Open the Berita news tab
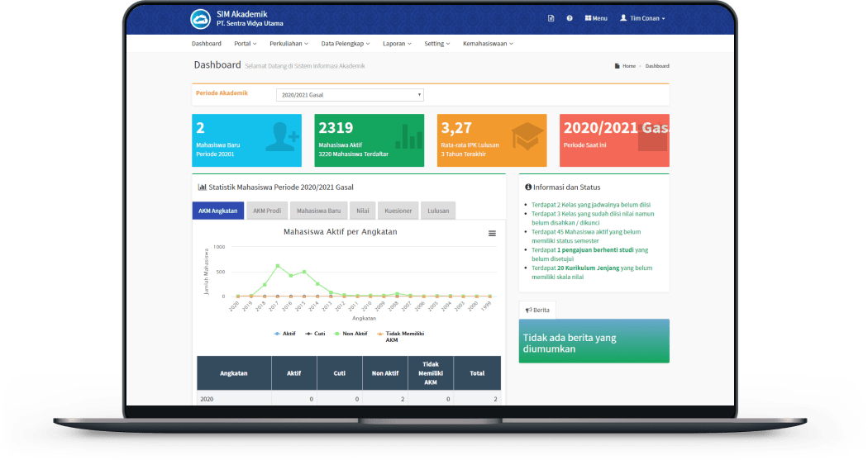The height and width of the screenshot is (460, 868). 537,310
